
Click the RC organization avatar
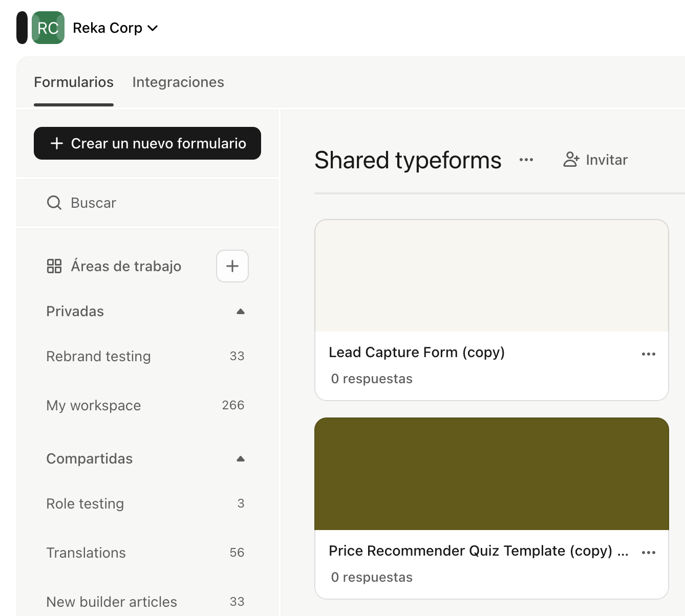point(48,28)
